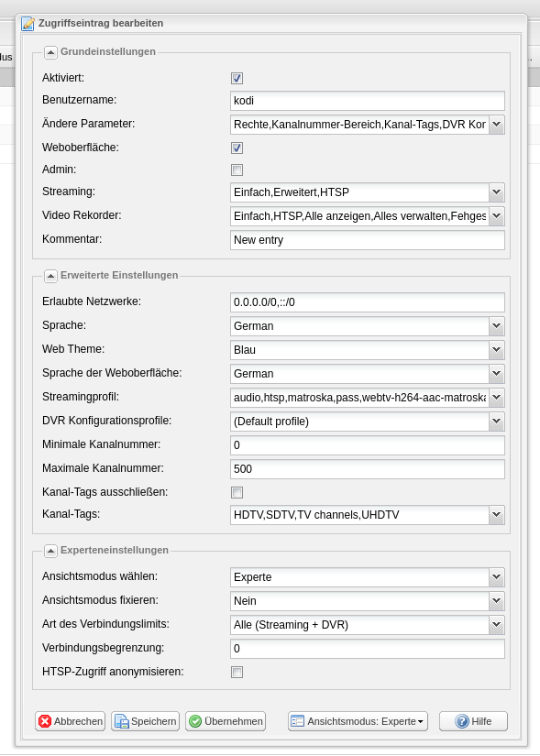
Task: Click the Hilfe button
Action: click(x=473, y=721)
